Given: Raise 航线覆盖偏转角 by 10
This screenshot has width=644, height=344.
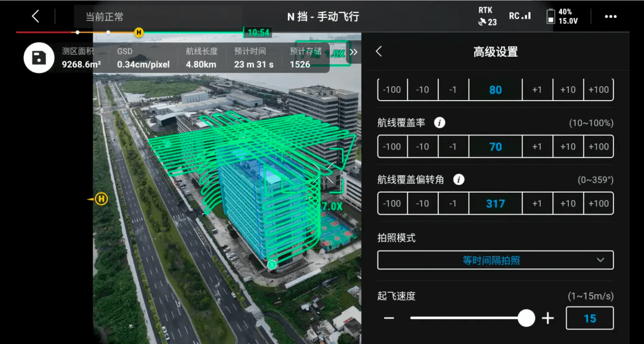Looking at the screenshot, I should click(x=568, y=204).
